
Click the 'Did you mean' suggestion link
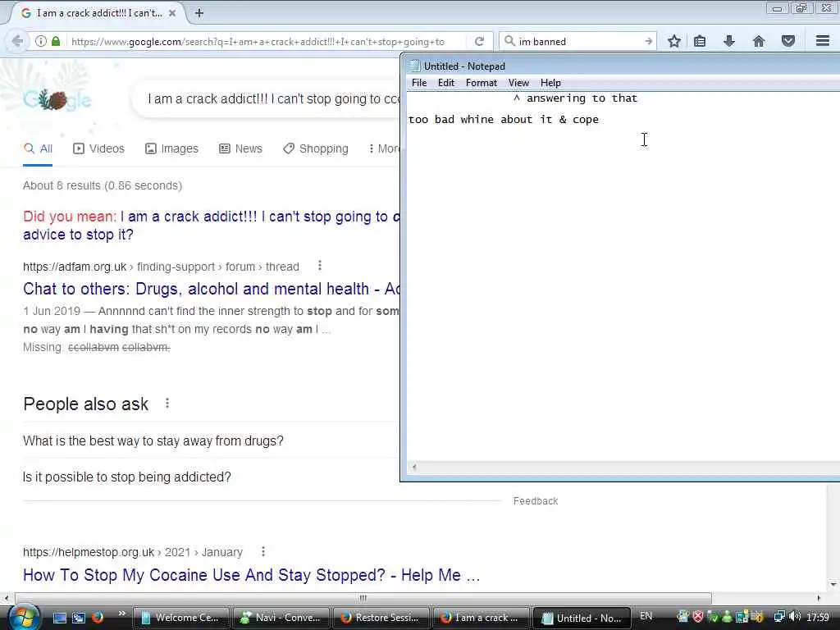coord(211,225)
